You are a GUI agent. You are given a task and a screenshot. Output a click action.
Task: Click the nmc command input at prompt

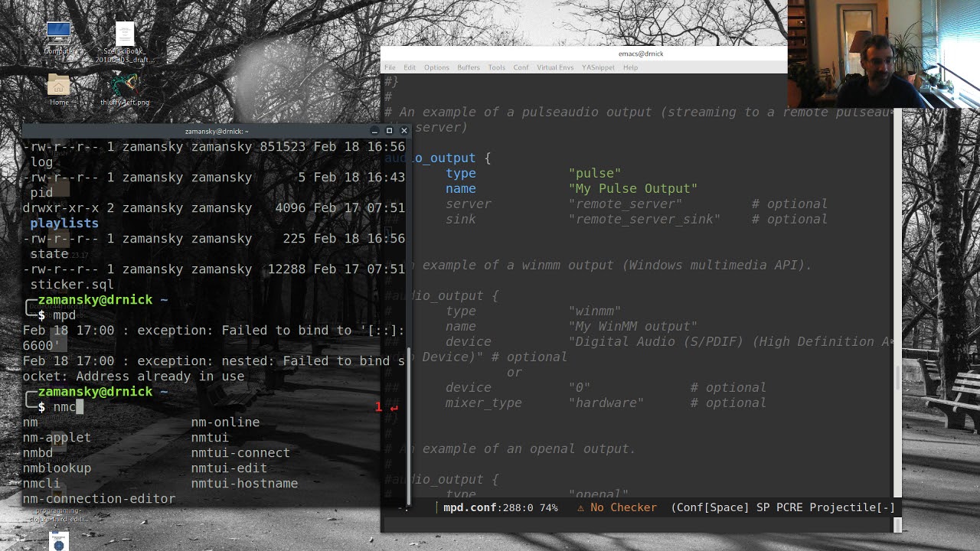point(64,406)
